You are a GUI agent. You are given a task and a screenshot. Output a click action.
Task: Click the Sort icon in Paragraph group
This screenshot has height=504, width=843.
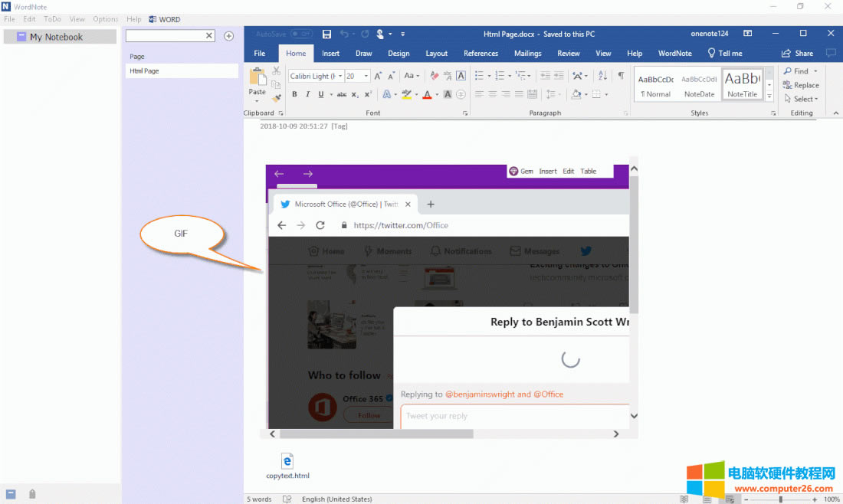coord(602,76)
